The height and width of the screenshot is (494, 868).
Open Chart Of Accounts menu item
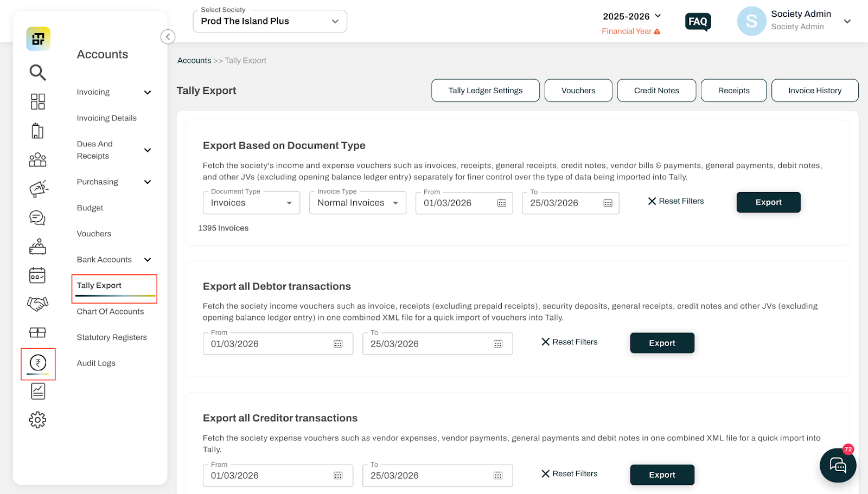(x=111, y=311)
